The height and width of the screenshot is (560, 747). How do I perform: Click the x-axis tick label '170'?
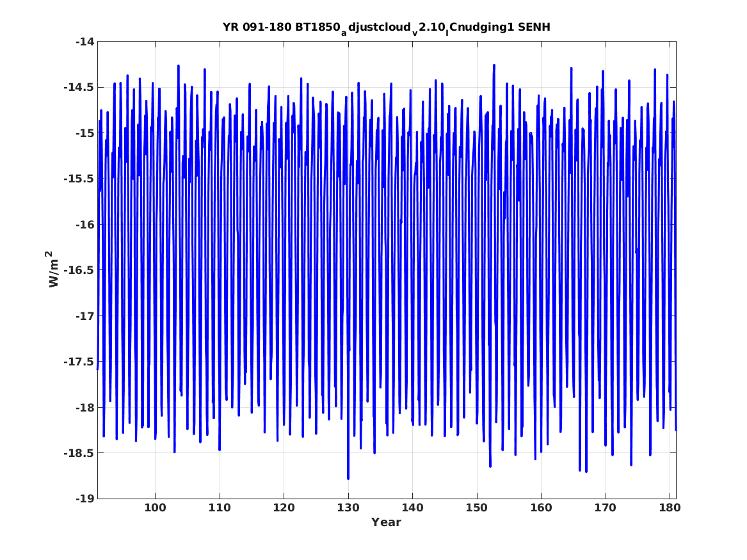pyautogui.click(x=605, y=508)
